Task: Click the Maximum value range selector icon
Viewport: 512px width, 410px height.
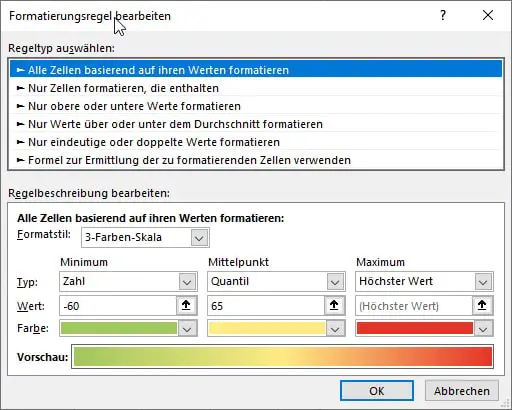Action: [x=482, y=305]
